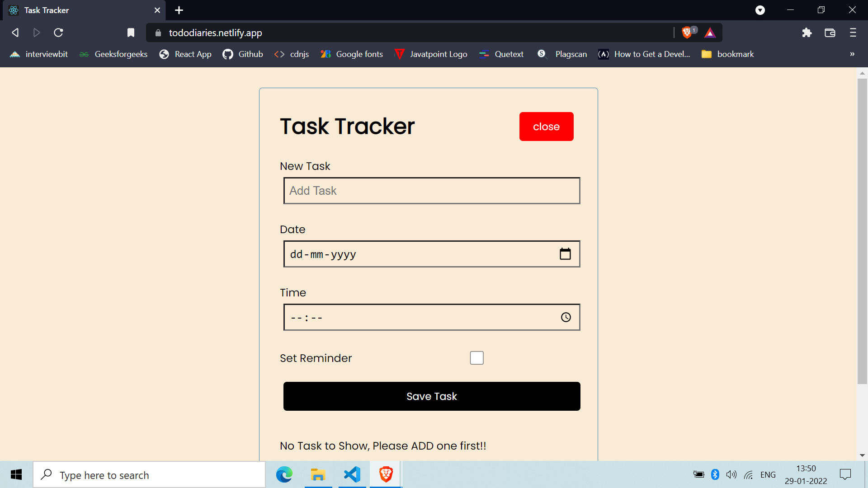
Task: Open the bookmark folder
Action: coord(727,54)
